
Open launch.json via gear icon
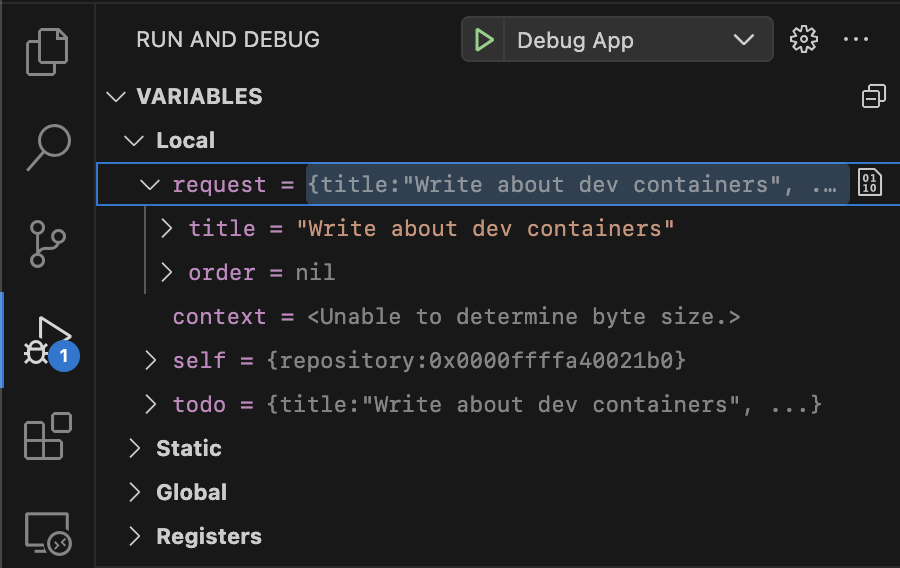803,40
